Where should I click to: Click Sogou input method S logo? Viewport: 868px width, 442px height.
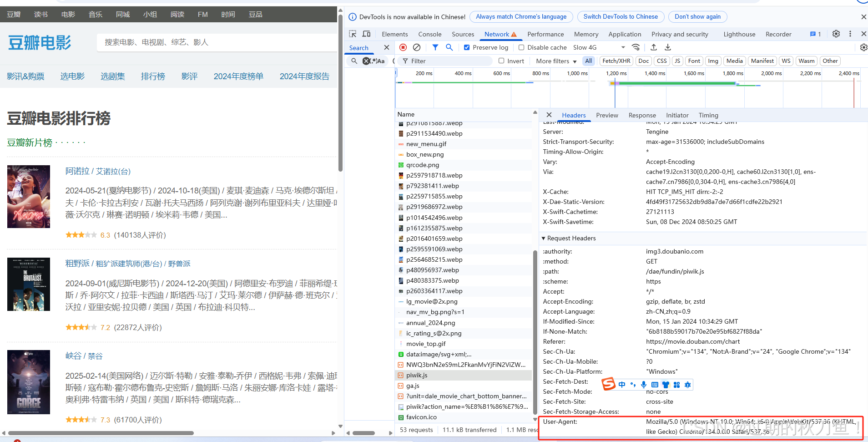(x=608, y=384)
